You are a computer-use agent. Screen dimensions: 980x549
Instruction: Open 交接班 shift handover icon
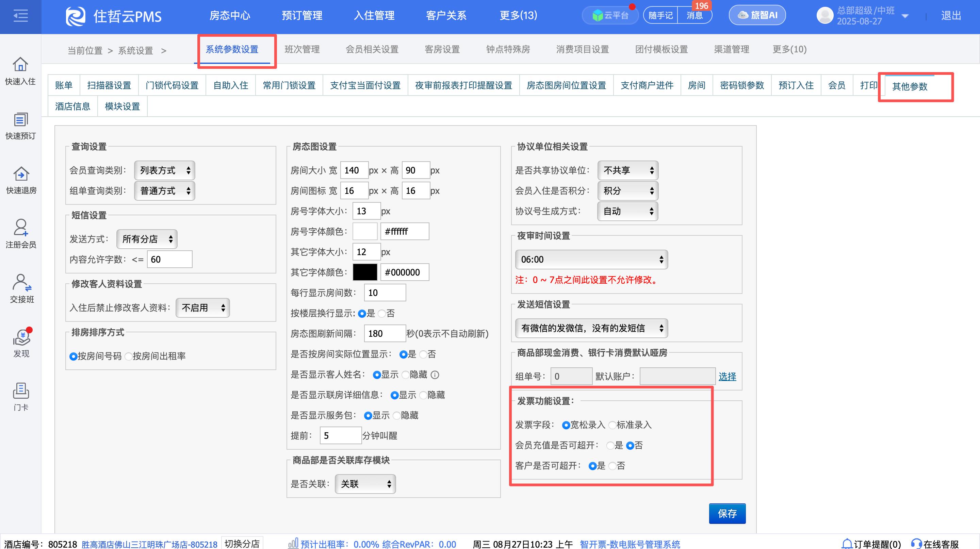point(22,282)
